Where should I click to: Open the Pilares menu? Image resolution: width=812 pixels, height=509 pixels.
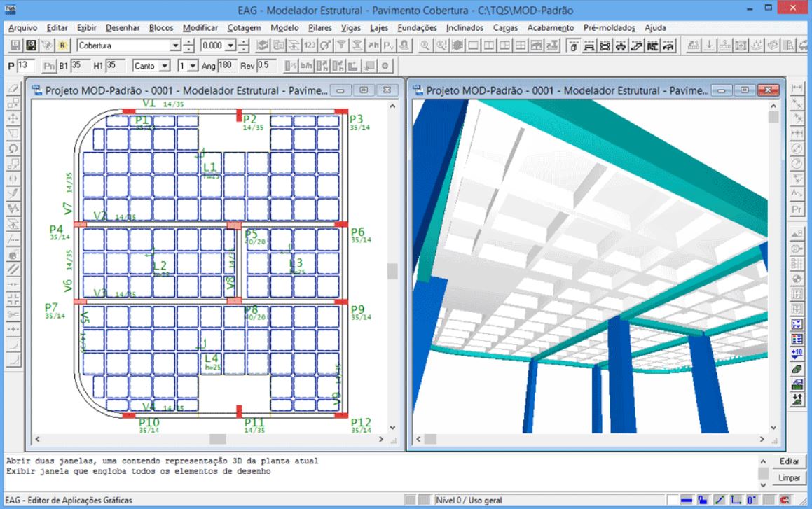[319, 28]
